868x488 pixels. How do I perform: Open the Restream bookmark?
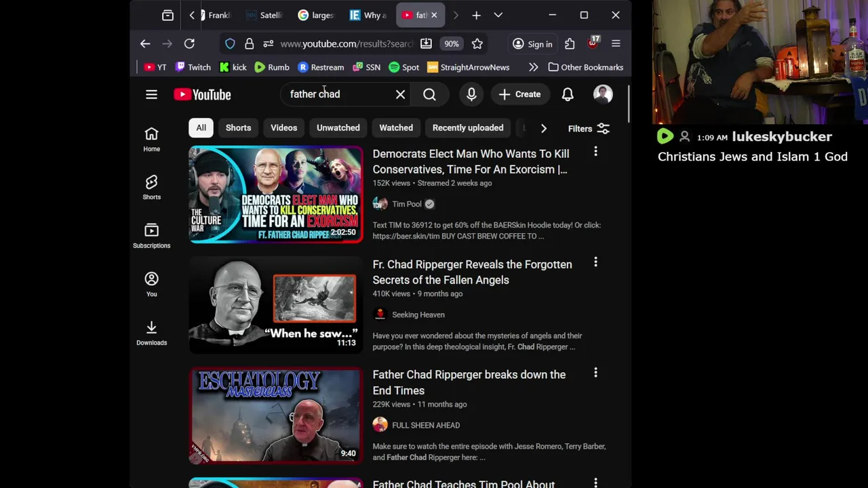(321, 67)
